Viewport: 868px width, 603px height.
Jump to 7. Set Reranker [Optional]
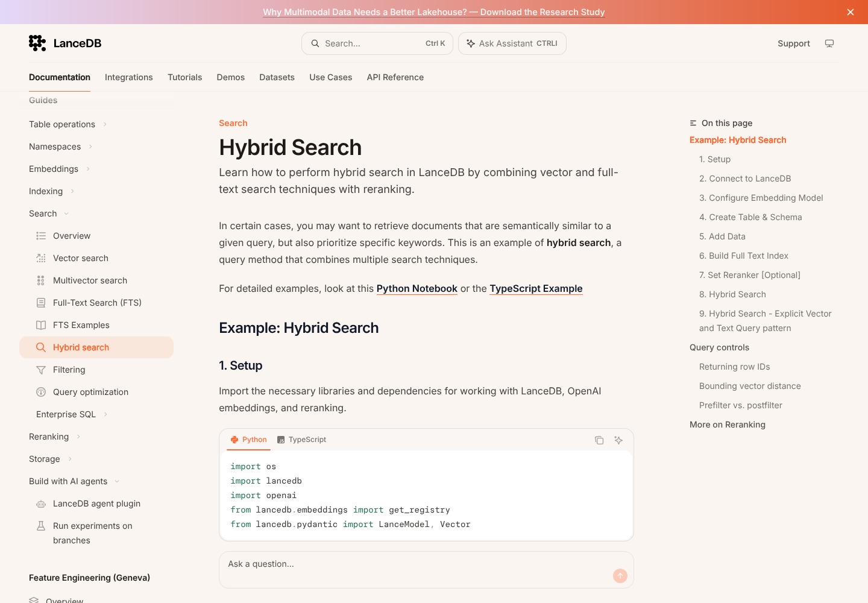pyautogui.click(x=750, y=275)
